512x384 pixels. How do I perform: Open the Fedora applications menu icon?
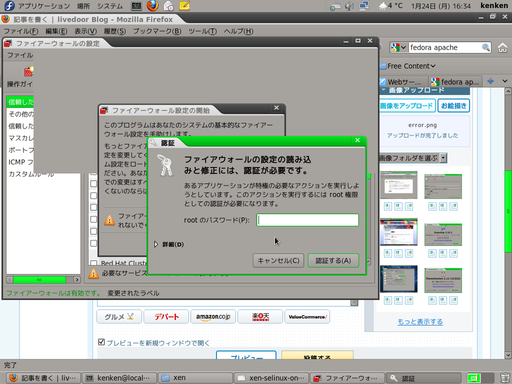pos(9,6)
